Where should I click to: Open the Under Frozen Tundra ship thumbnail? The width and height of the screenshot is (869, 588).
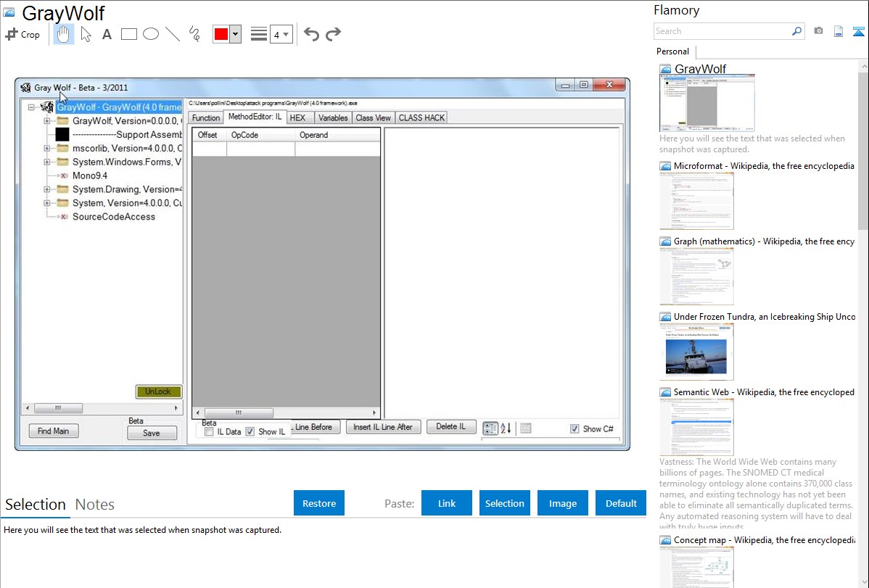point(696,352)
